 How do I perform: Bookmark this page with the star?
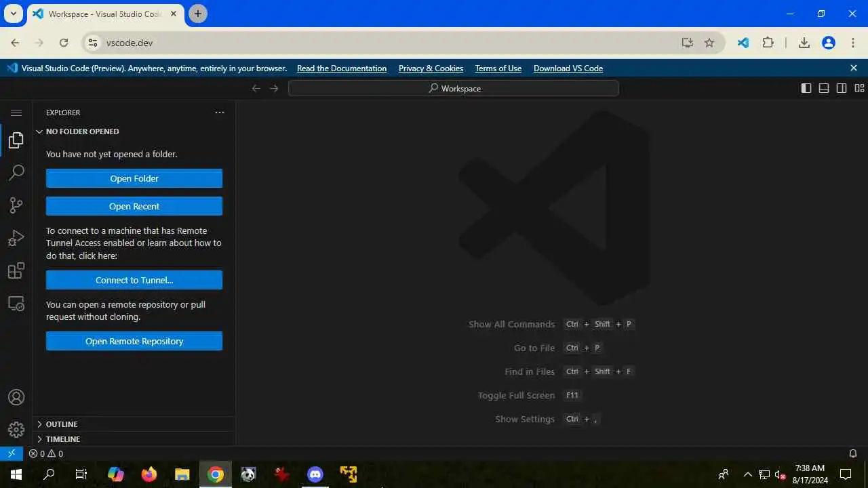tap(709, 43)
